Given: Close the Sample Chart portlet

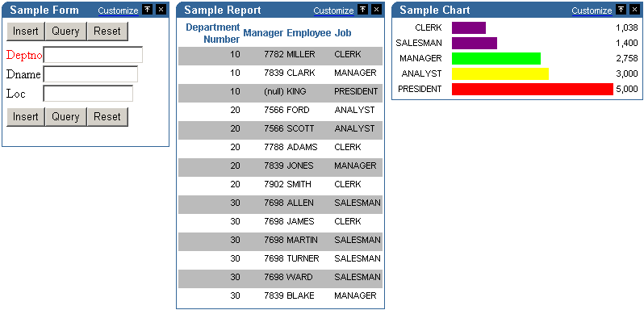Looking at the screenshot, I should [635, 10].
